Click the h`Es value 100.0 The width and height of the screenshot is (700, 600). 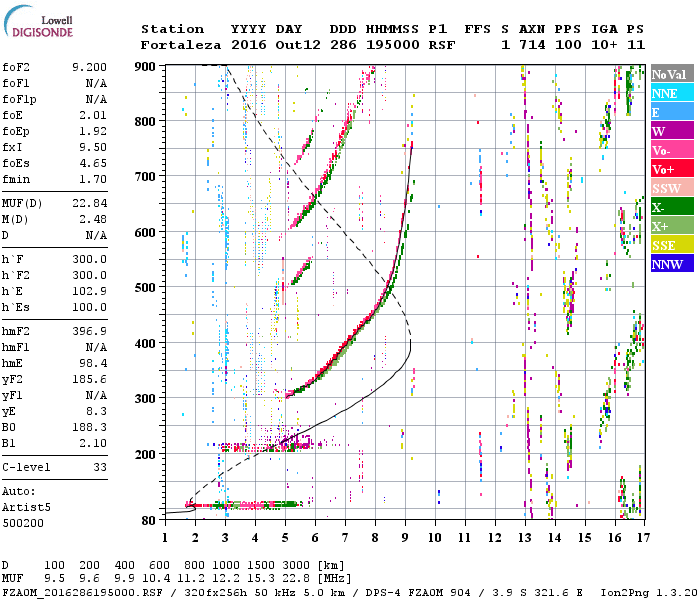click(89, 308)
